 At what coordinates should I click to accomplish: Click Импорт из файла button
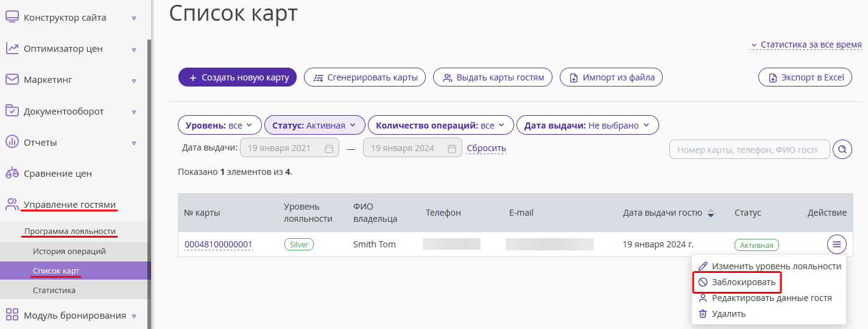611,77
